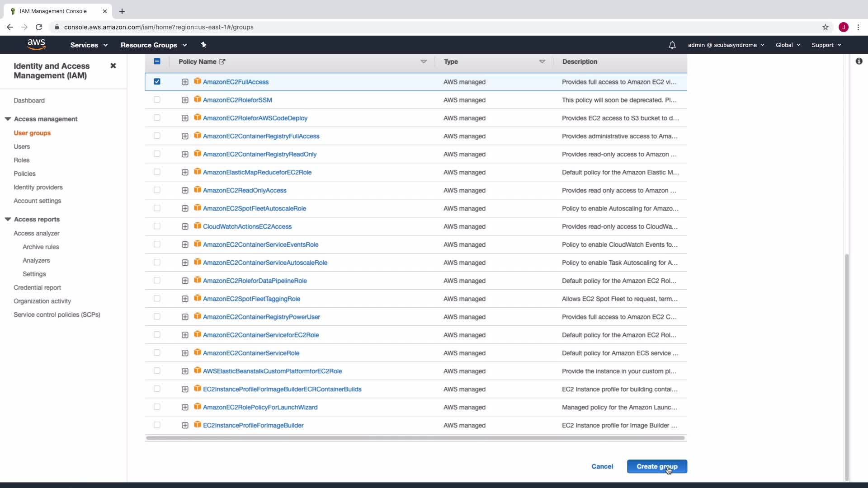Click the info icon on right edge
868x488 pixels.
coord(859,61)
